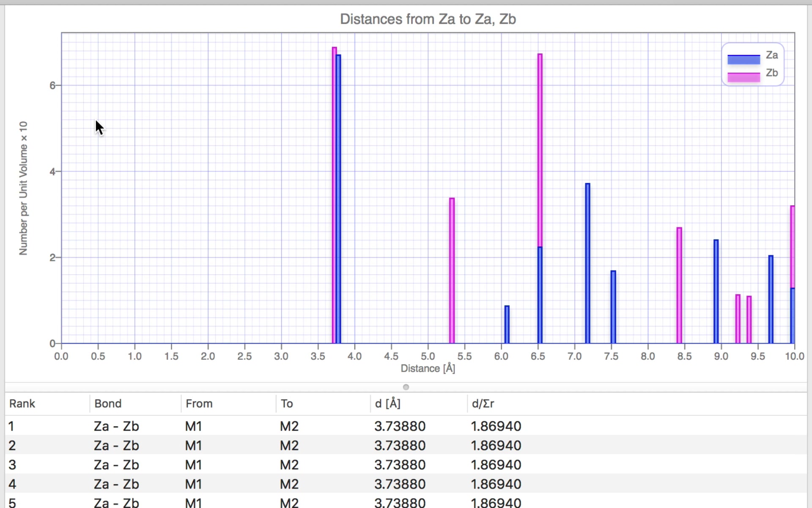Click 1.86940 ratio in rank 3 row
812x508 pixels.
[x=496, y=464]
